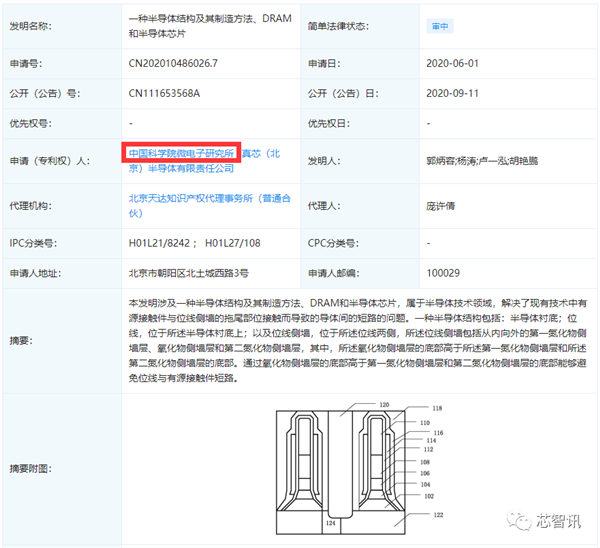Click reference numeral 118 in the drawing

437,408
